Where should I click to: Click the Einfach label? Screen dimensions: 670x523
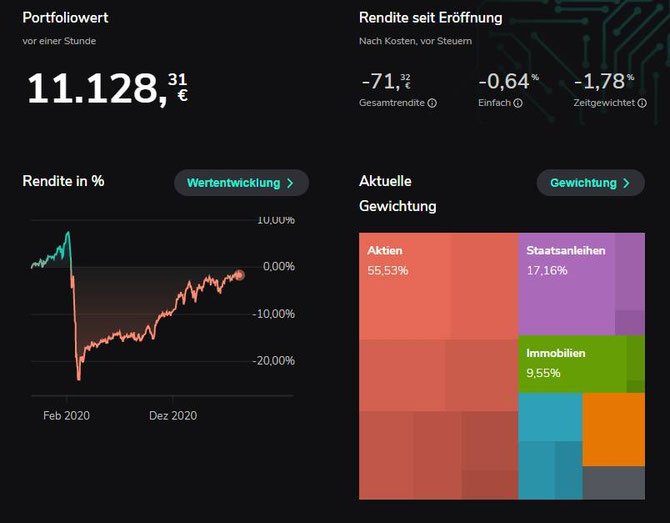point(494,103)
